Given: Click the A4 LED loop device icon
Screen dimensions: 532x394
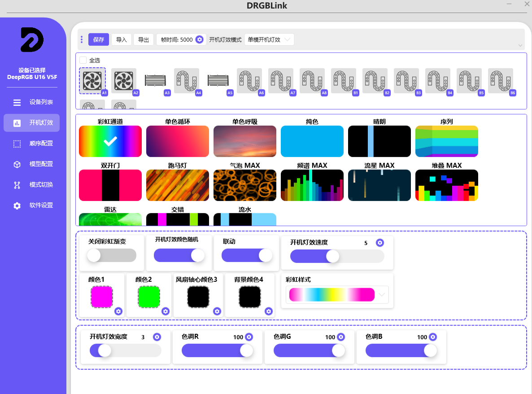Looking at the screenshot, I should pyautogui.click(x=187, y=81).
